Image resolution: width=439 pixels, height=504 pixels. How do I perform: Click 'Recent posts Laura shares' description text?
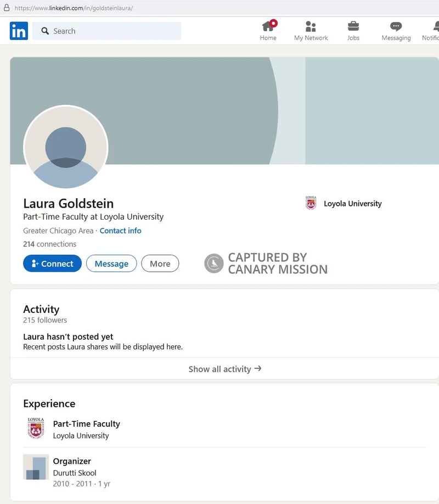coord(103,347)
